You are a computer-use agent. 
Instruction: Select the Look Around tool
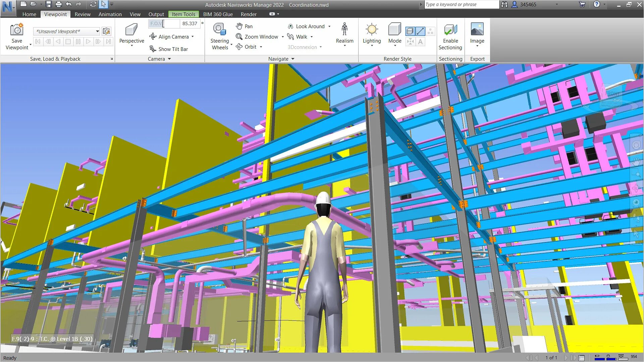(x=310, y=26)
